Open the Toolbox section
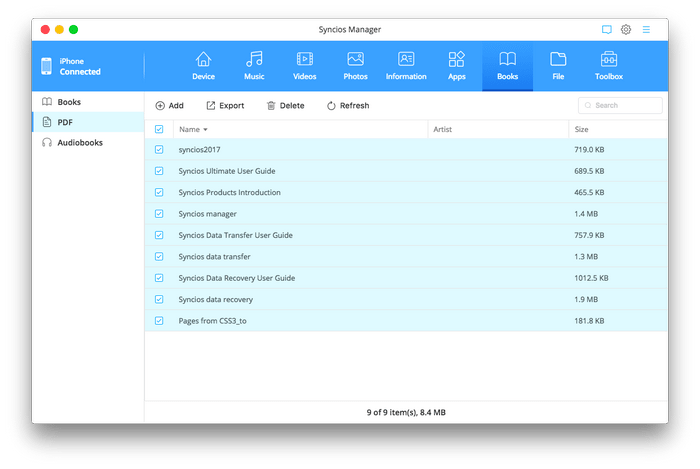 (x=609, y=66)
